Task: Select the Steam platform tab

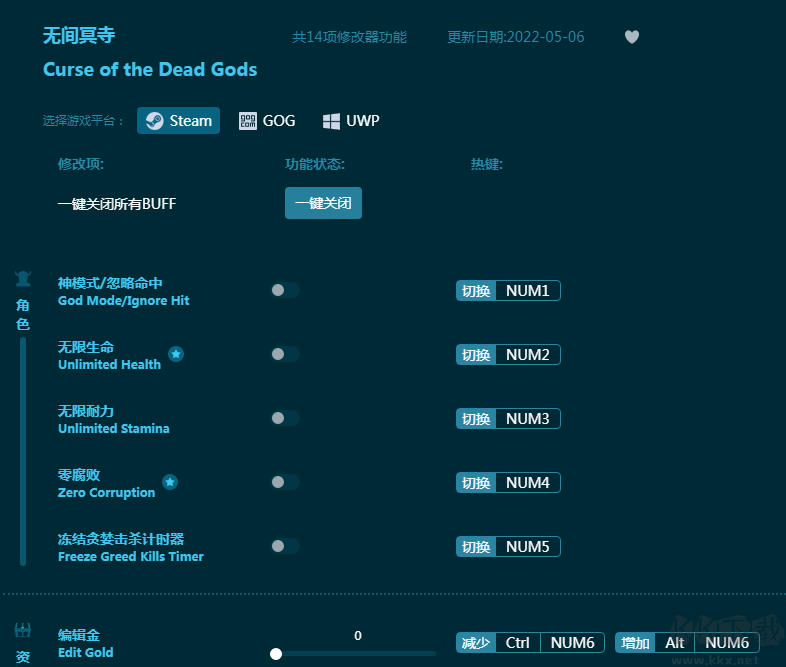Action: point(178,120)
